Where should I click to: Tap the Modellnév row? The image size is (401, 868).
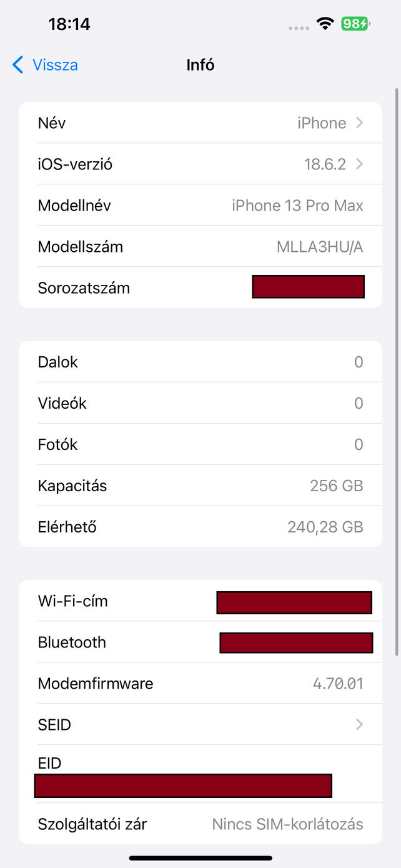click(200, 206)
